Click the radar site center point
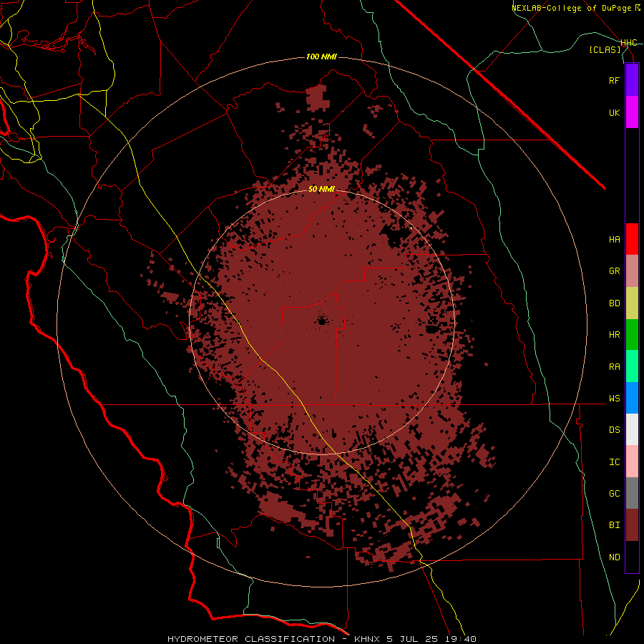The width and height of the screenshot is (644, 644). coord(321,319)
